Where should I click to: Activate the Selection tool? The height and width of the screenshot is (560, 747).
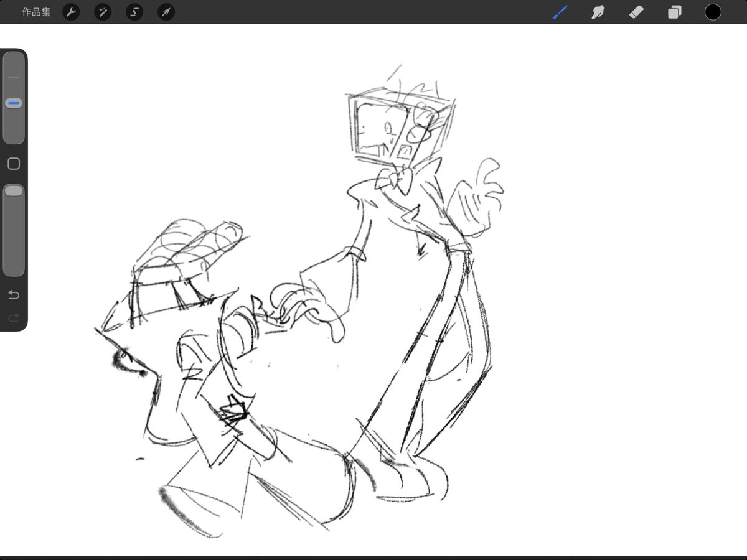(134, 12)
